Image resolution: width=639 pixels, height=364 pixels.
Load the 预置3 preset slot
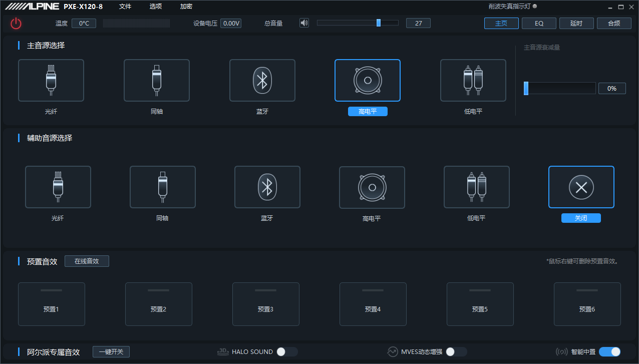click(x=265, y=304)
